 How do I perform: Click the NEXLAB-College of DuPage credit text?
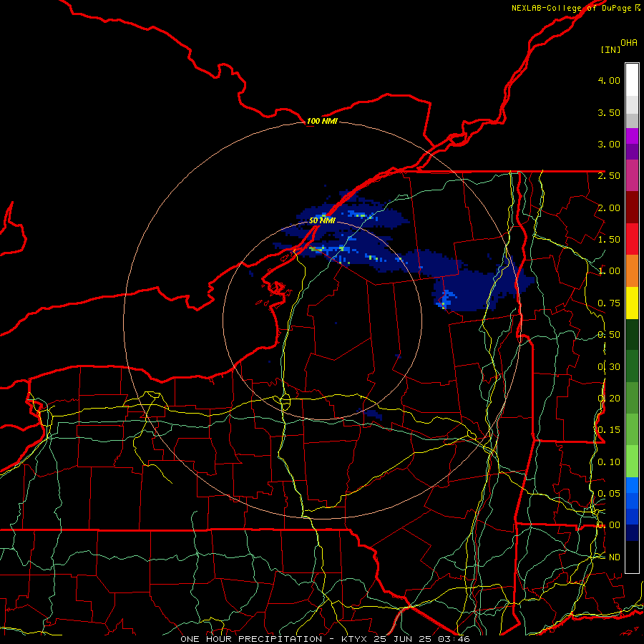click(x=575, y=8)
